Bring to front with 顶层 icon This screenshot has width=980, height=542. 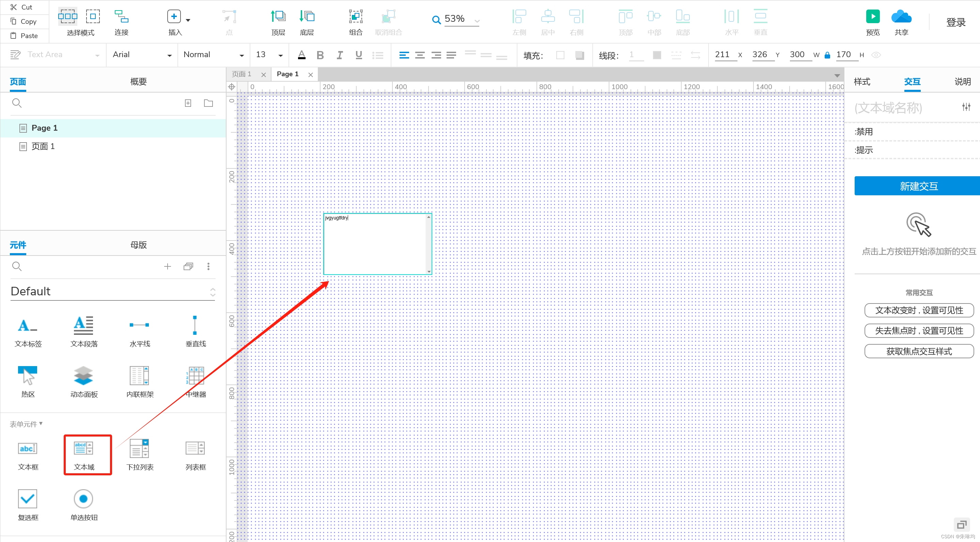pos(278,17)
